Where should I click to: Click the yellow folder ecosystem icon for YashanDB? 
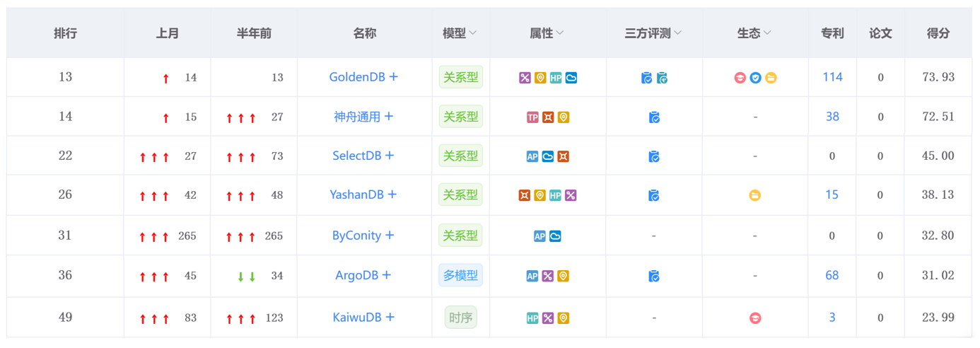point(755,195)
